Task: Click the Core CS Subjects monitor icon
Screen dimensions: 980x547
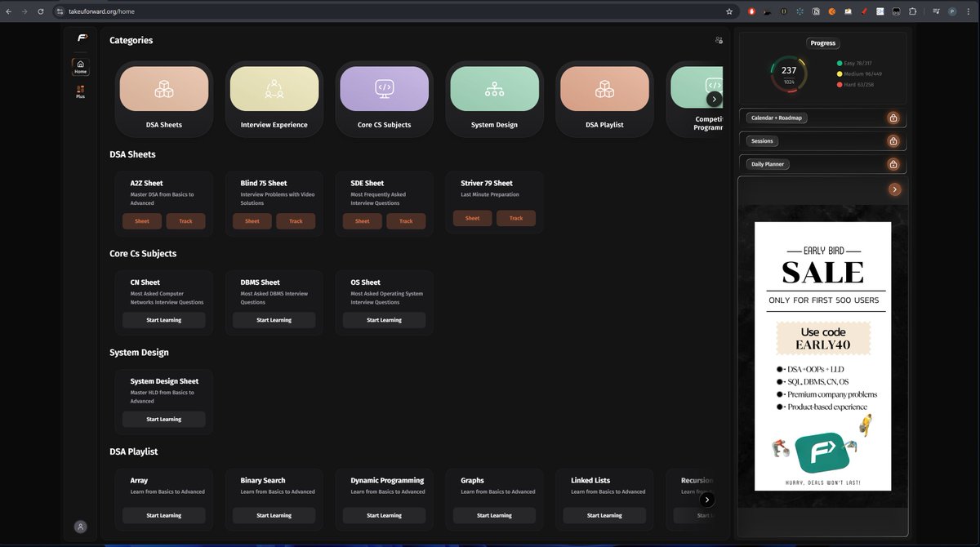Action: (384, 88)
